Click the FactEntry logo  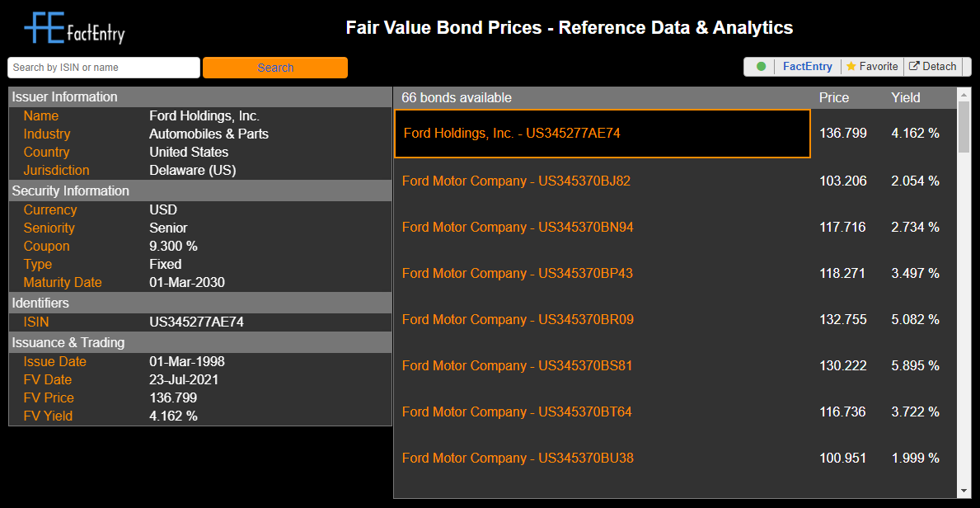(74, 29)
